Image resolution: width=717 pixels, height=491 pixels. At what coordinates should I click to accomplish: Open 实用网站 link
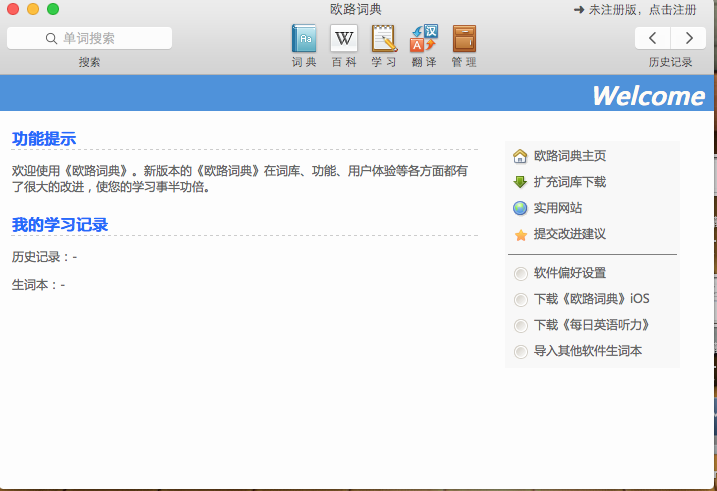557,208
